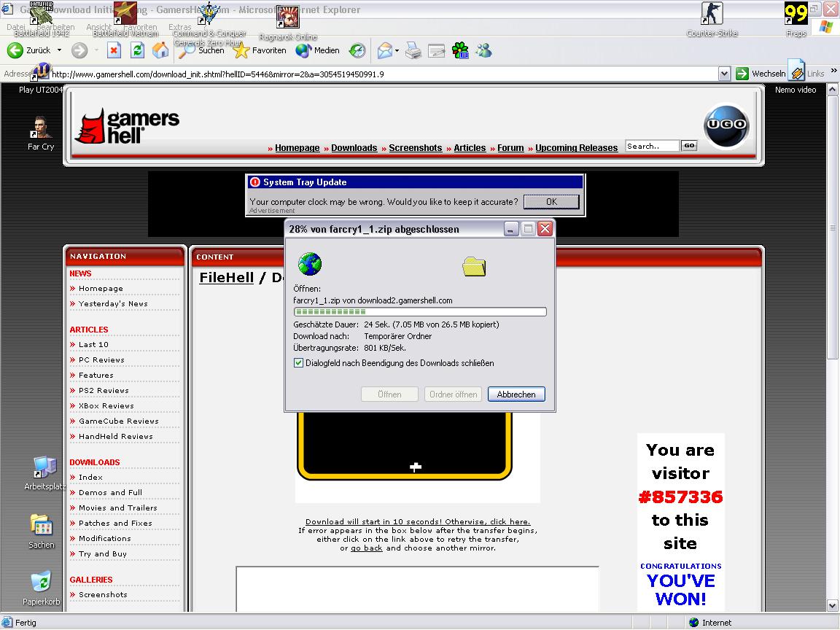
Task: Open Far Cry desktop shortcut
Action: (x=41, y=133)
